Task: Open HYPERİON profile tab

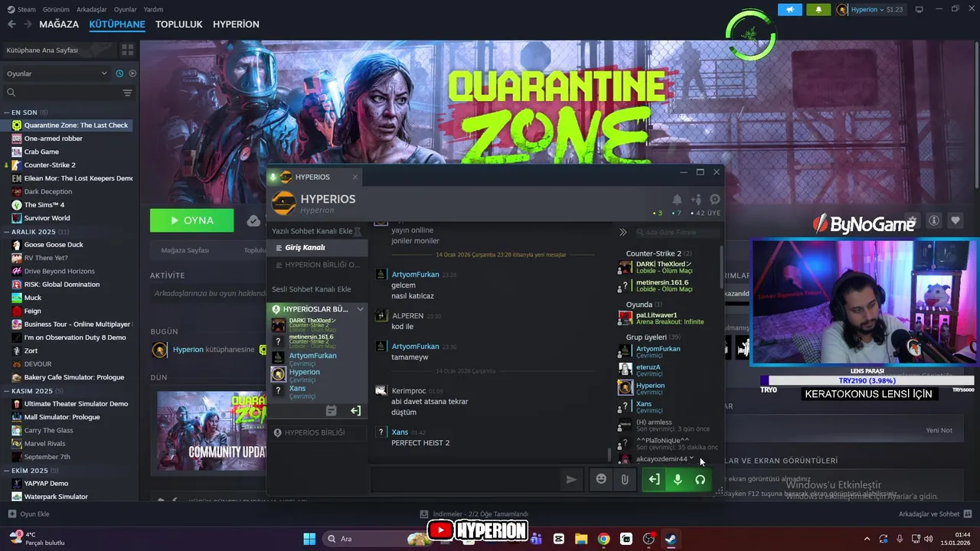Action: point(236,24)
